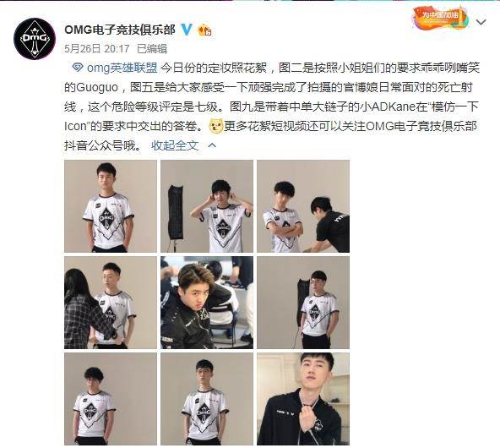Open the omg英雄联盟 super topic link
The image size is (500, 448).
click(122, 68)
